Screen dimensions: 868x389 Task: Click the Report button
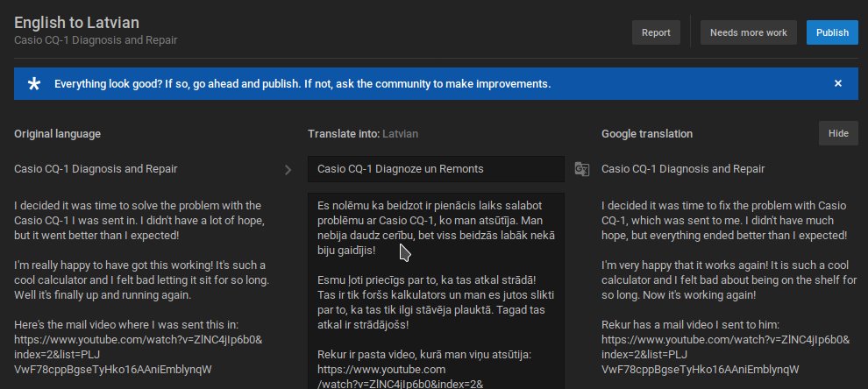coord(656,32)
